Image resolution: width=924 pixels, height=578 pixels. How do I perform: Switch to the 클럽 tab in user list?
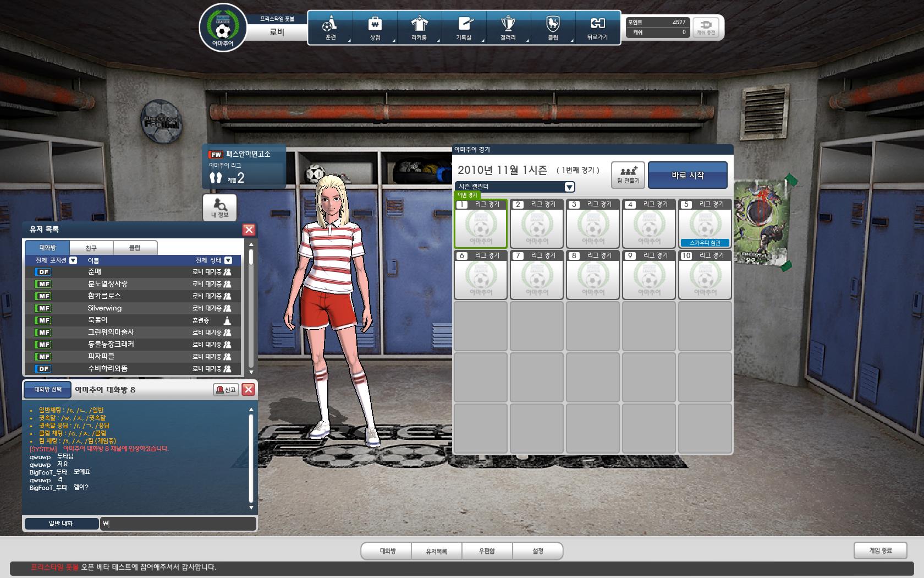pos(135,248)
